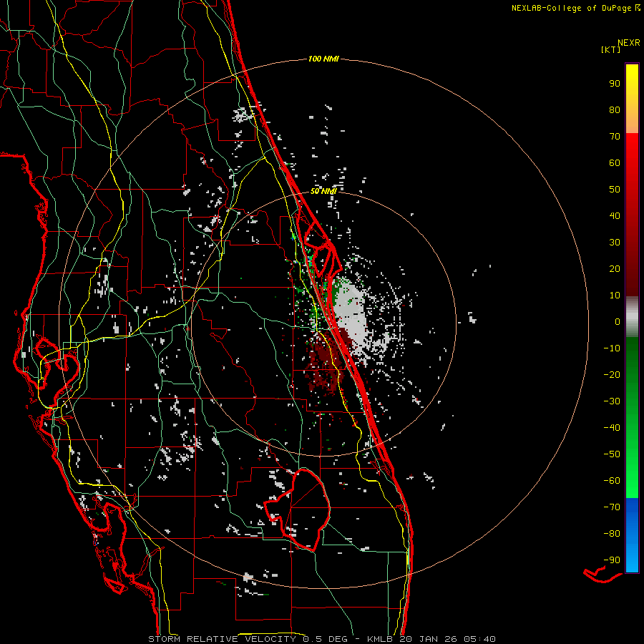This screenshot has width=644, height=644.
Task: Select the NEXR label above color scale
Action: [629, 43]
